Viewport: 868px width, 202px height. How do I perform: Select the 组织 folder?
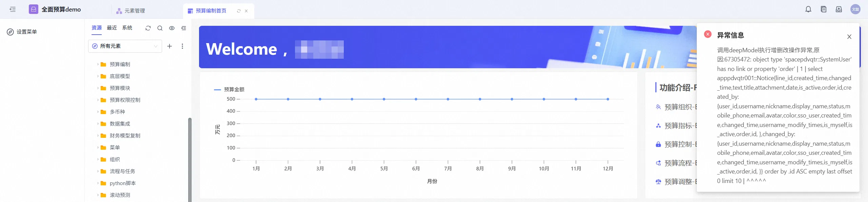tap(115, 159)
